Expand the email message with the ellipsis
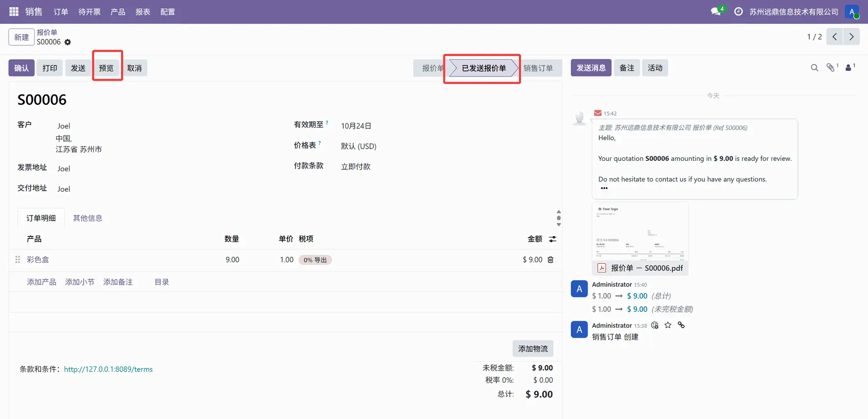Image resolution: width=868 pixels, height=419 pixels. pyautogui.click(x=604, y=188)
